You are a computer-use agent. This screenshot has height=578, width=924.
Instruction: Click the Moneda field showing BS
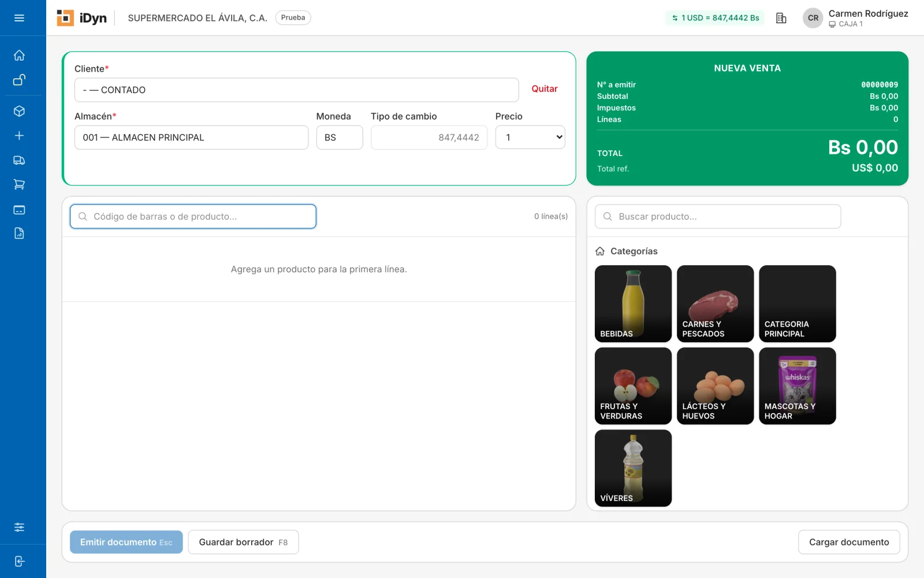tap(340, 138)
